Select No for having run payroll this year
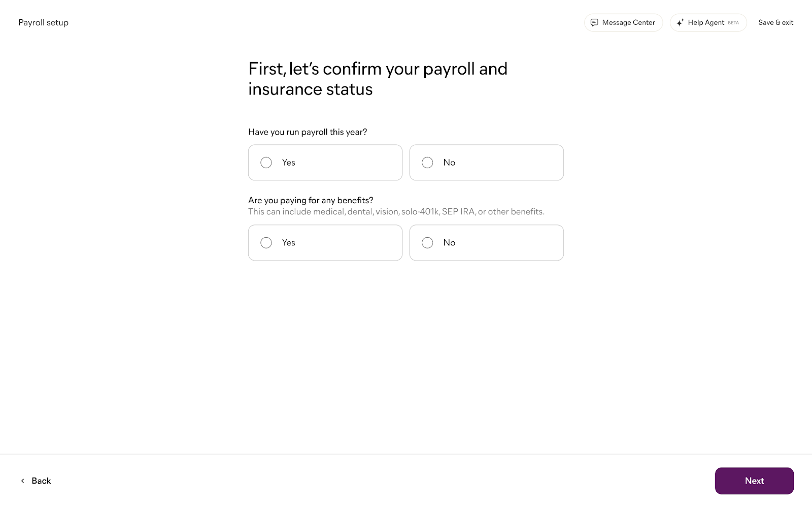The height and width of the screenshot is (508, 812). click(427, 163)
